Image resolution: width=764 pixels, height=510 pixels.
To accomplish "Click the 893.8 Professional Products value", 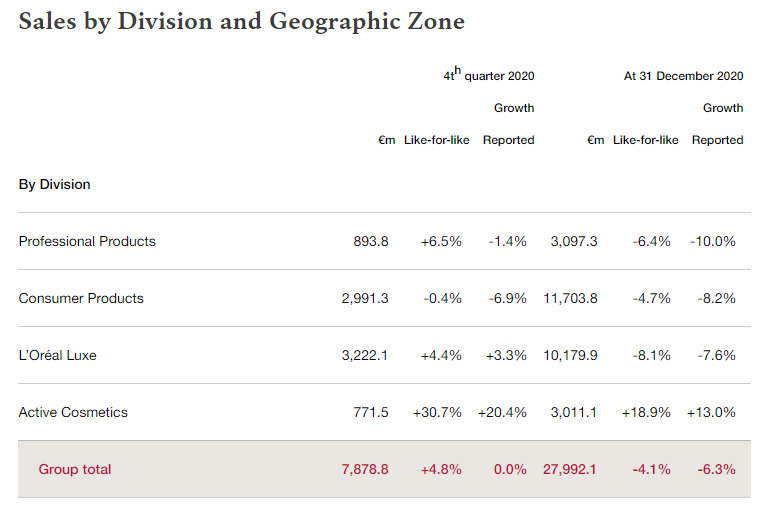I will [371, 241].
